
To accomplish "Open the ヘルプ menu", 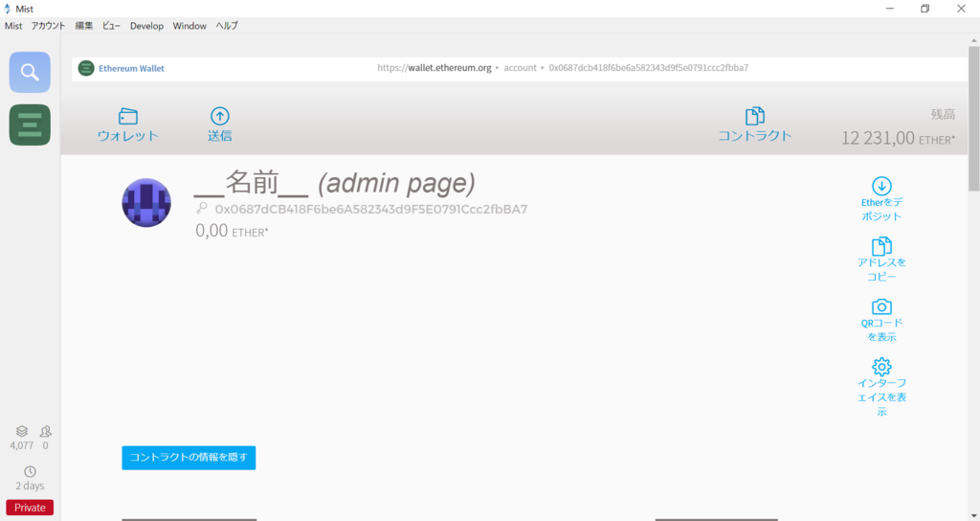I will pyautogui.click(x=227, y=26).
